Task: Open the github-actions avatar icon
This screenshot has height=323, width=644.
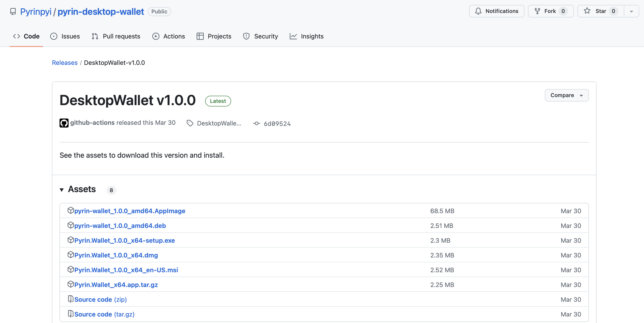Action: coord(64,123)
